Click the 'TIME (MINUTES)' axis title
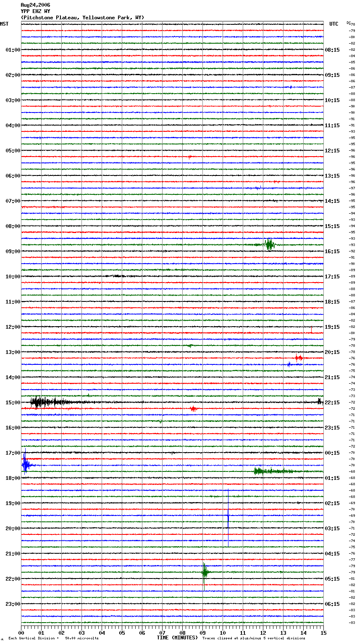 (x=177, y=638)
